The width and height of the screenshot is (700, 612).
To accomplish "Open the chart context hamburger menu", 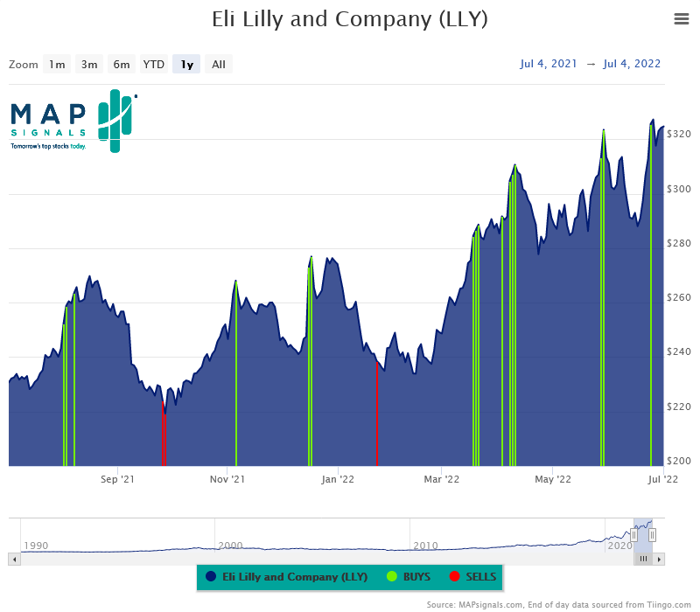I will [x=682, y=19].
